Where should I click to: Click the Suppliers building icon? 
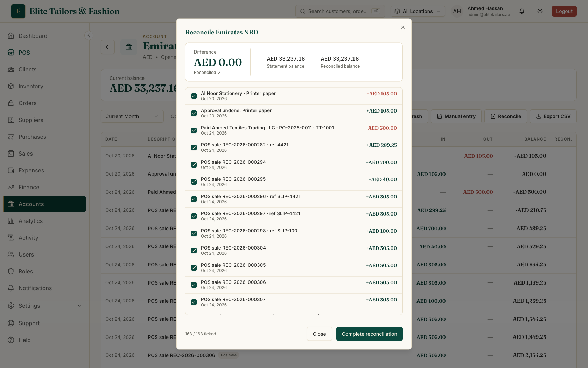pos(11,120)
